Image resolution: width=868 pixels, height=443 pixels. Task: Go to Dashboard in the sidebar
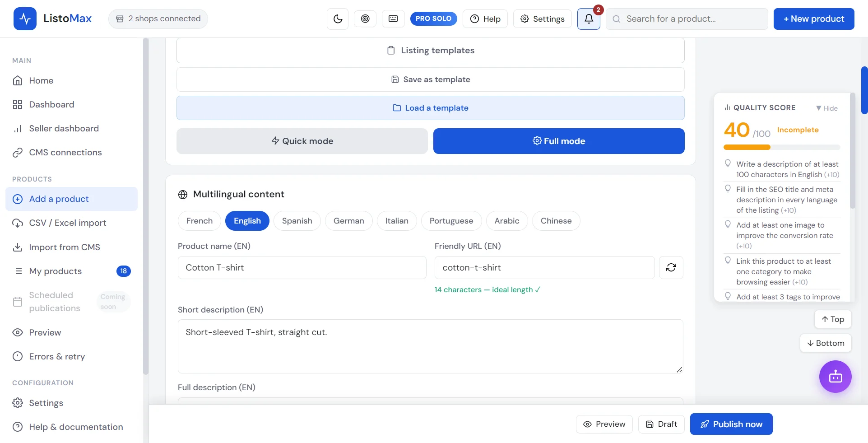click(x=72, y=104)
